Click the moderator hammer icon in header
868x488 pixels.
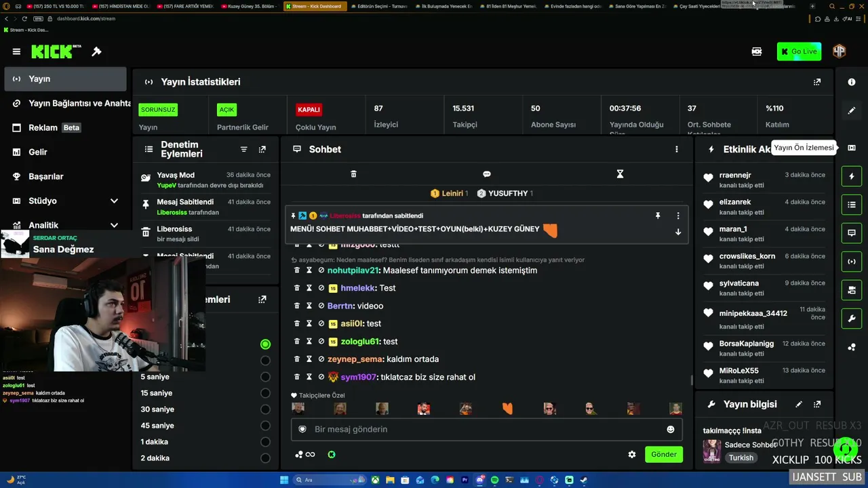click(x=96, y=52)
